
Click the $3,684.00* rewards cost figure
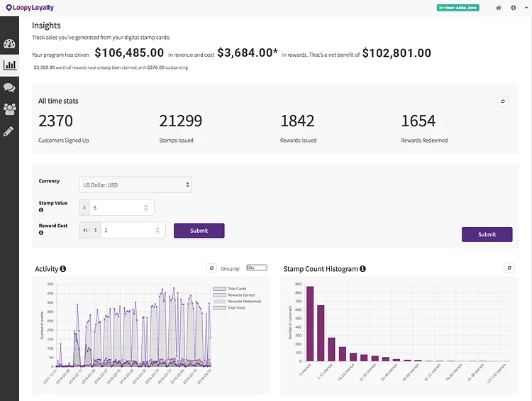(248, 53)
